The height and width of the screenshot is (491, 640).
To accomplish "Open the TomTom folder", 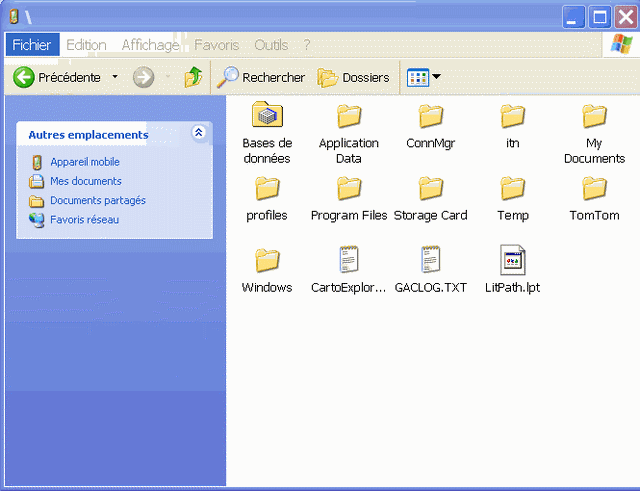I will point(594,188).
